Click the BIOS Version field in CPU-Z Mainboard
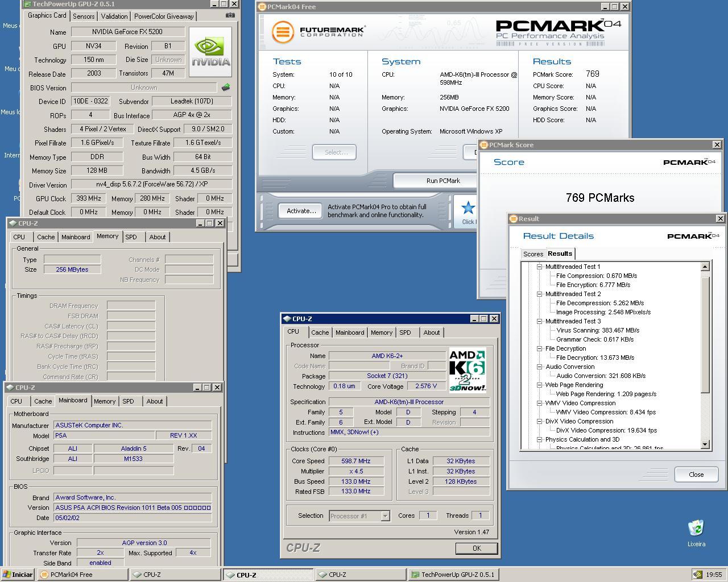This screenshot has height=582, width=728. click(133, 508)
